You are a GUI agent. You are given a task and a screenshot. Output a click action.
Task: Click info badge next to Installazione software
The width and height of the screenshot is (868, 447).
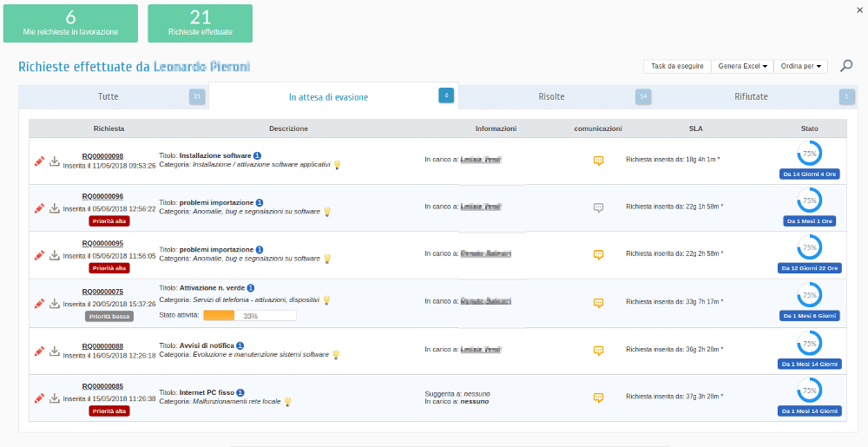(258, 155)
